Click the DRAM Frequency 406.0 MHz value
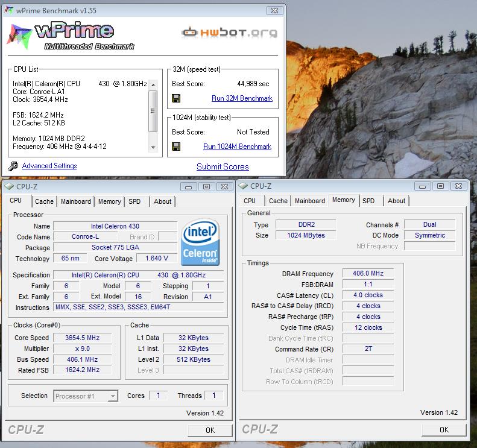The width and height of the screenshot is (477, 448). (368, 273)
